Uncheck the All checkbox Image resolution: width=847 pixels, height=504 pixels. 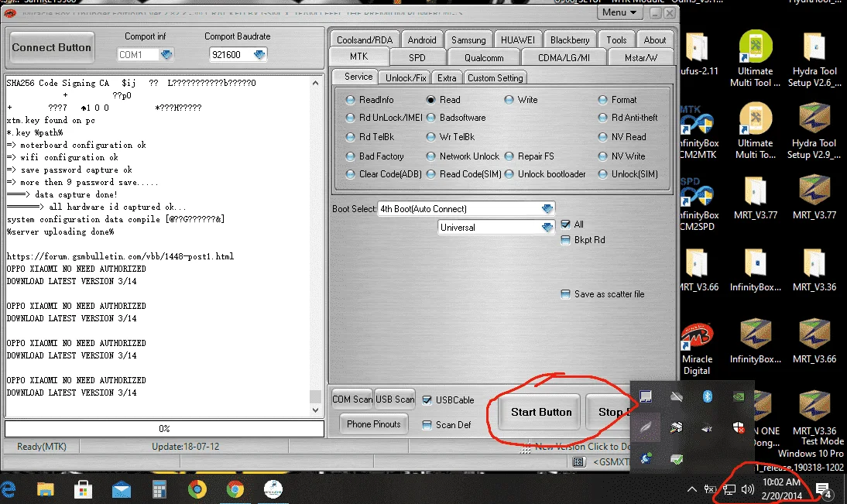pyautogui.click(x=565, y=225)
